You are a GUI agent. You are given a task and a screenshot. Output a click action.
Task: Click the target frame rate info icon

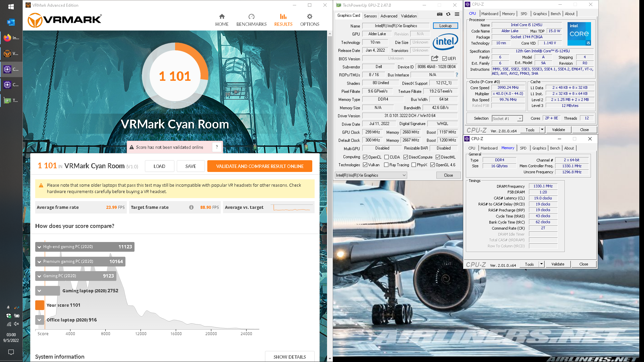click(x=191, y=207)
